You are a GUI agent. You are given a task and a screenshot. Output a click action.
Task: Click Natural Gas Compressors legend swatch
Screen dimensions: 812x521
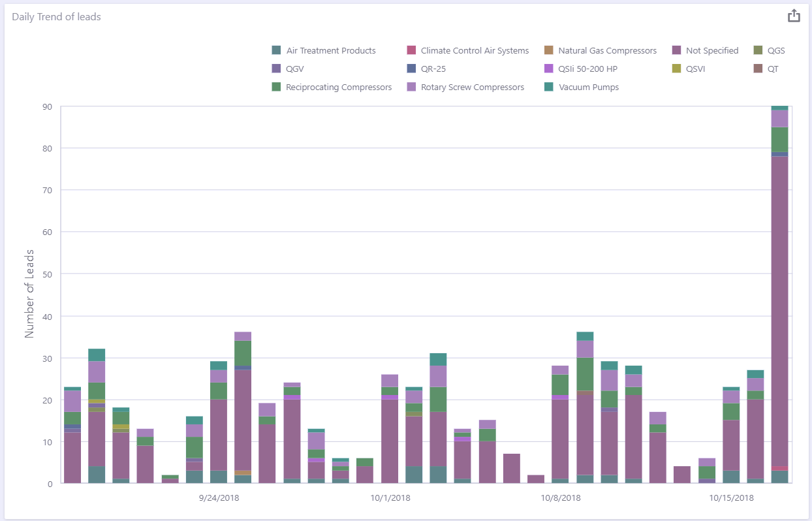[x=548, y=50]
